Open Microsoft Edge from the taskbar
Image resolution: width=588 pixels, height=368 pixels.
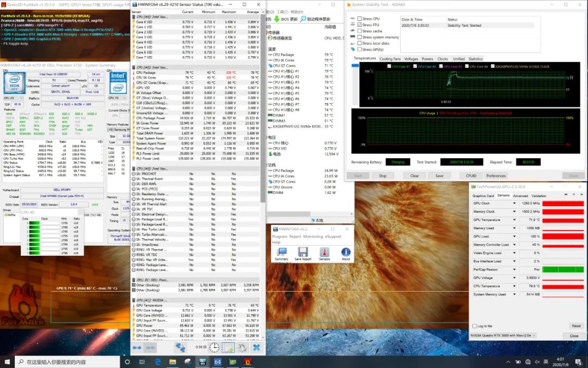tap(158, 361)
